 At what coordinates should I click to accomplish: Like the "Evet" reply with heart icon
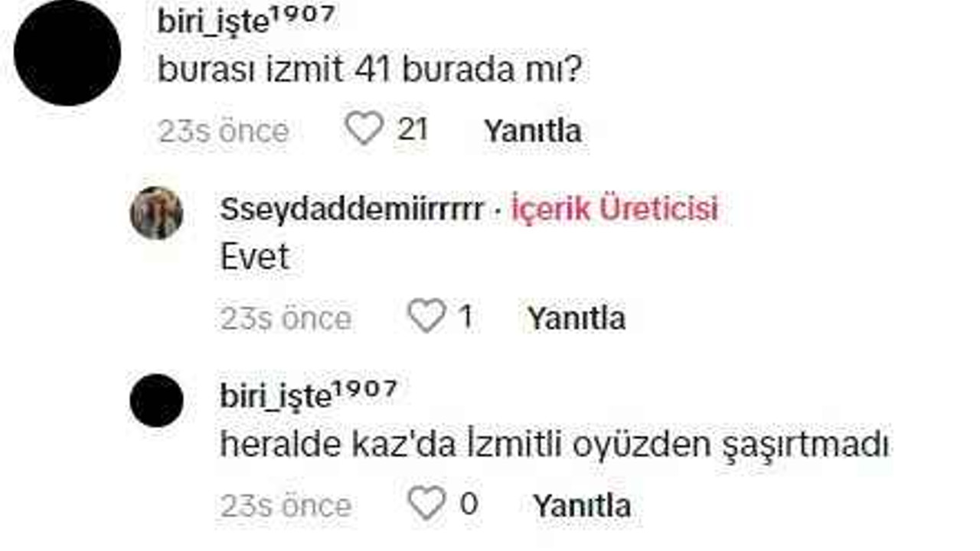(426, 316)
